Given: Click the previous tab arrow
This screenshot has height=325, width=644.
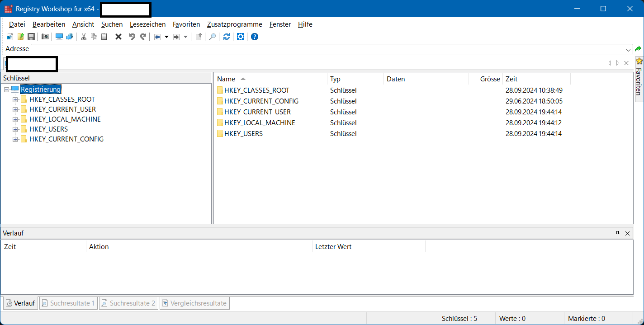Looking at the screenshot, I should pos(610,63).
